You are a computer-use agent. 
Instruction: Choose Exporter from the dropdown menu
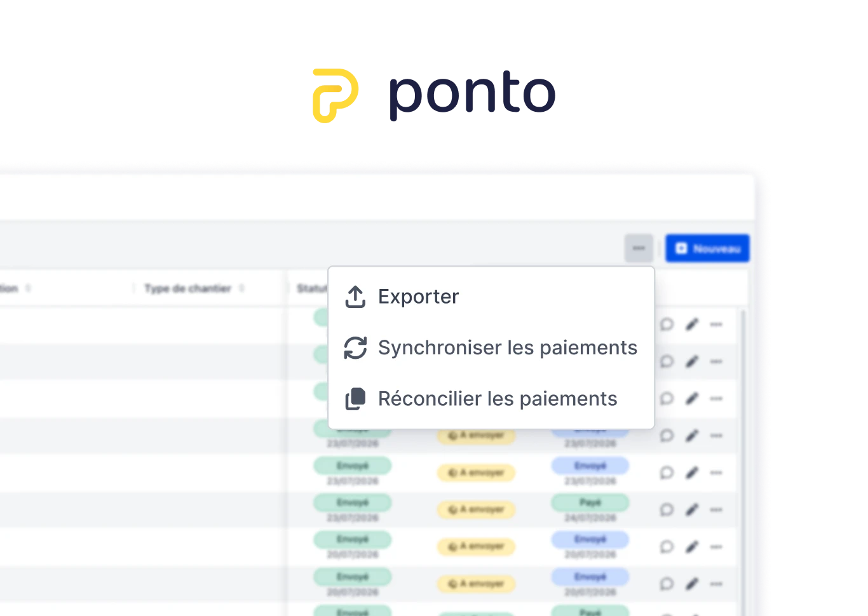pyautogui.click(x=491, y=297)
